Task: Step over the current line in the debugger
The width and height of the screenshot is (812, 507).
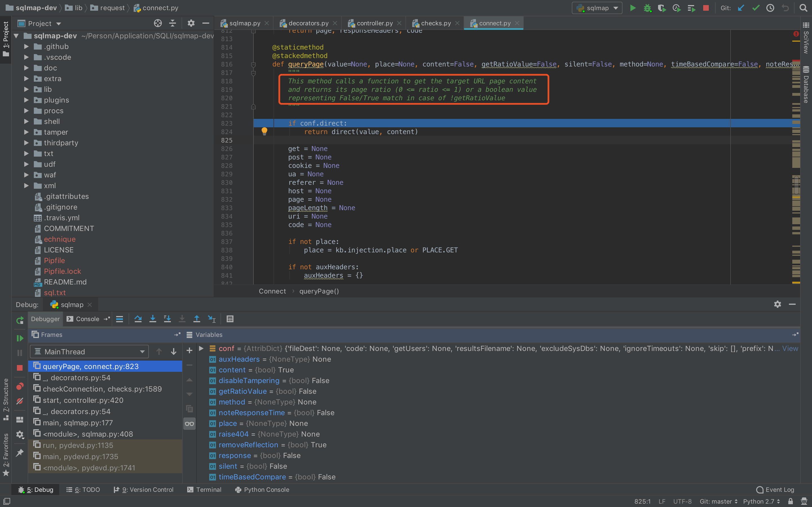Action: 138,319
